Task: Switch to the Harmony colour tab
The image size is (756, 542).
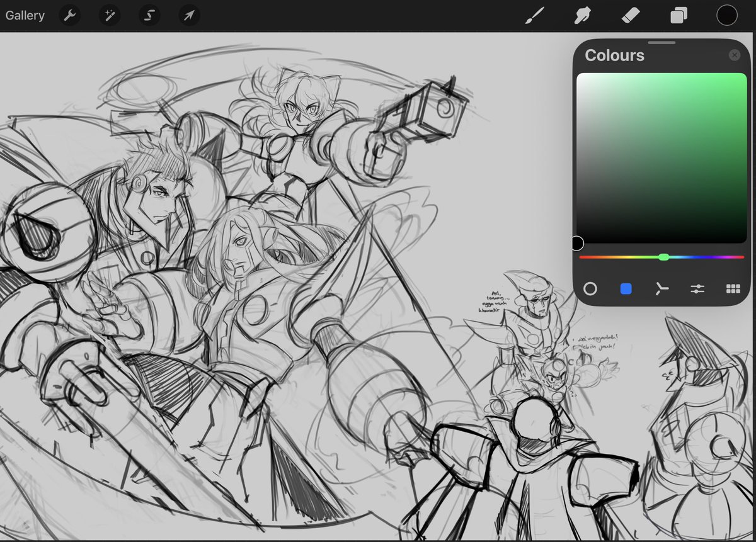Action: coord(661,289)
